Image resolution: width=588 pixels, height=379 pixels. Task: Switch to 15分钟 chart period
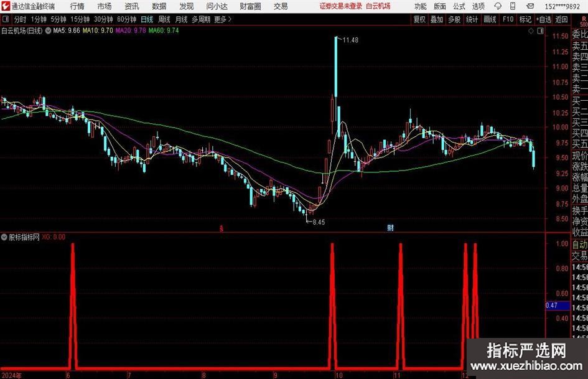click(x=80, y=19)
